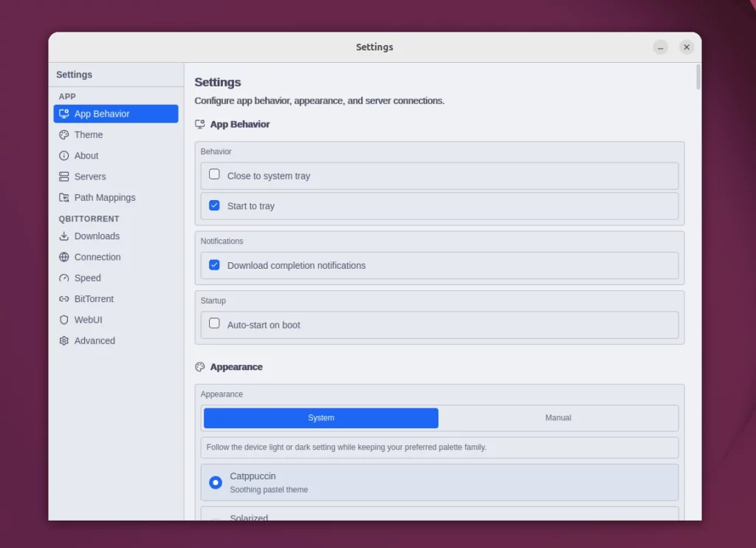Image resolution: width=756 pixels, height=548 pixels.
Task: Open the App Behavior settings page
Action: 116,114
